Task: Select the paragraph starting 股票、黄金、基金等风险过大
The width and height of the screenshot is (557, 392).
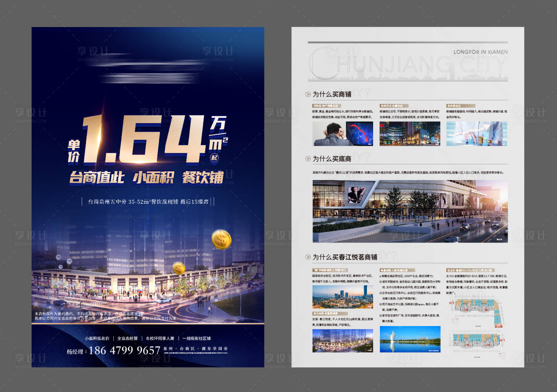Action: [x=343, y=114]
